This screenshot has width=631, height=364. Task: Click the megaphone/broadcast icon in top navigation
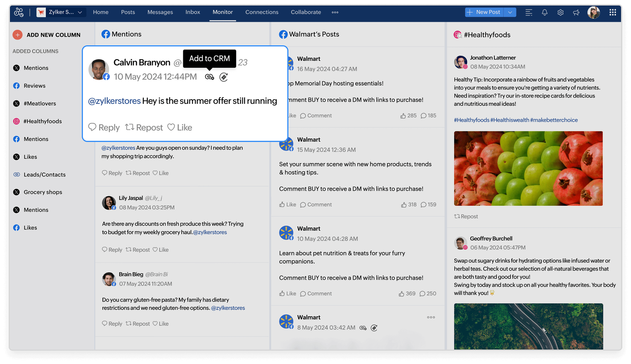coord(576,12)
